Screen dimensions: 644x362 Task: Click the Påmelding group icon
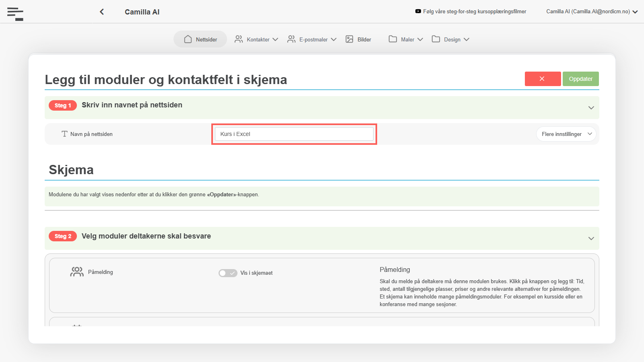pyautogui.click(x=77, y=272)
